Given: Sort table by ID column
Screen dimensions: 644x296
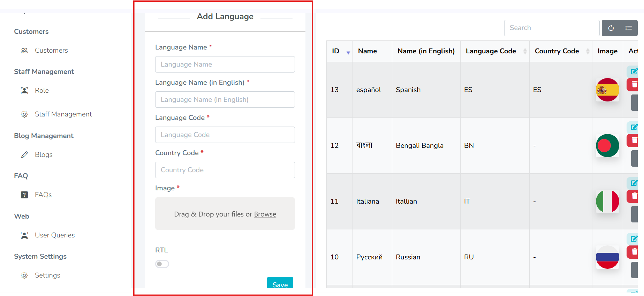Looking at the screenshot, I should tap(340, 51).
